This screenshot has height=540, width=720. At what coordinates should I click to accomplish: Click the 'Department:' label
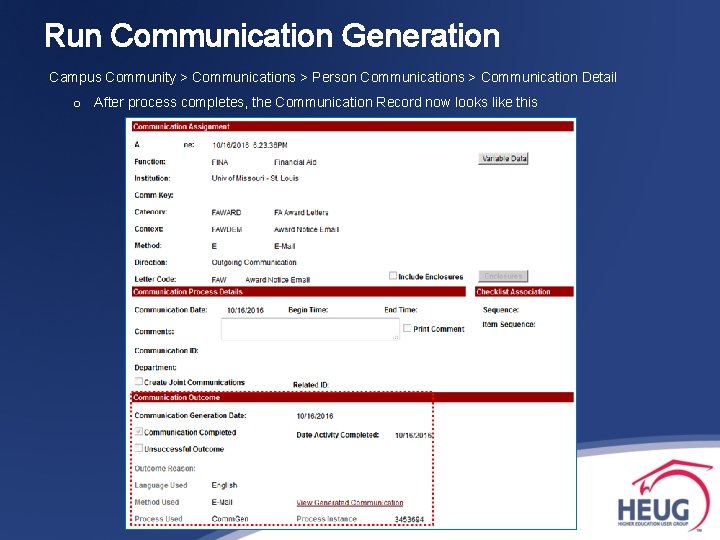tap(155, 367)
